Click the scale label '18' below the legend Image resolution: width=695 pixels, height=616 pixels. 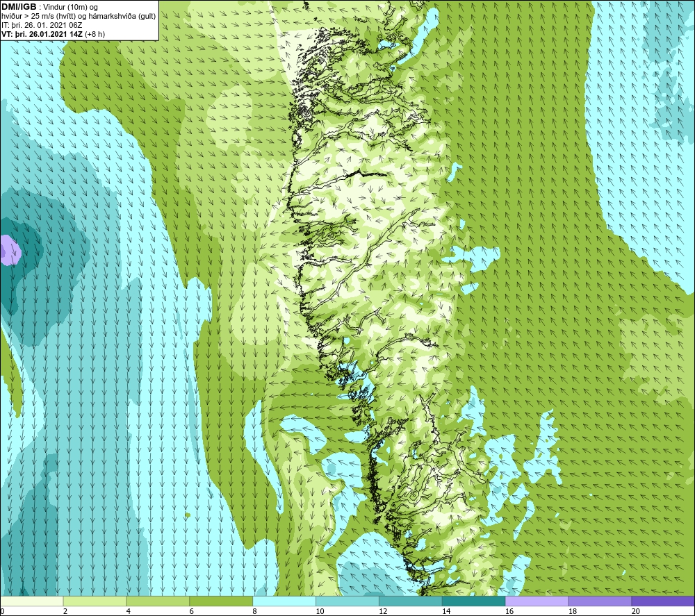(573, 611)
